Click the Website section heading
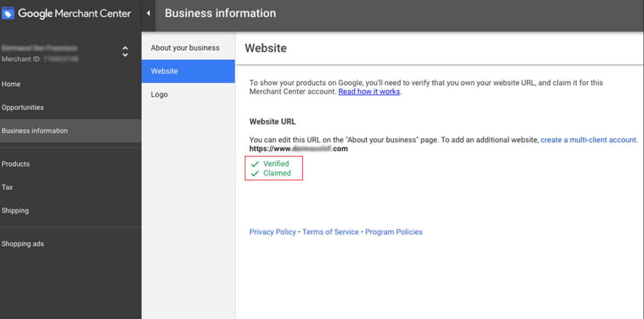The width and height of the screenshot is (644, 319). 266,48
